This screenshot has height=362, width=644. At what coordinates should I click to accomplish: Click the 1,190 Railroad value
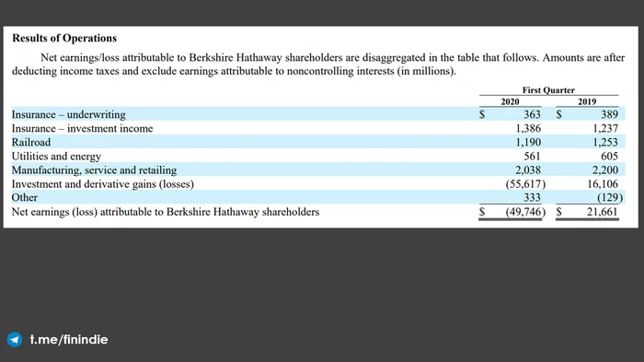point(528,143)
